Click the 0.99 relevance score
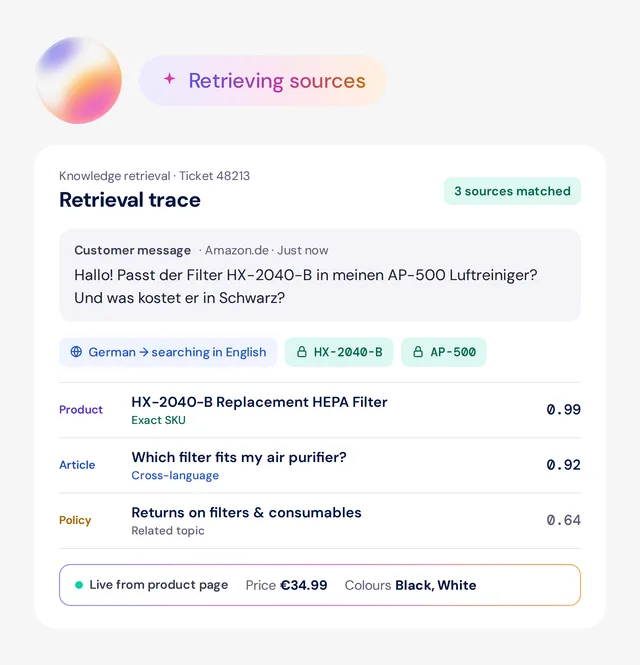The height and width of the screenshot is (665, 640). pos(564,410)
